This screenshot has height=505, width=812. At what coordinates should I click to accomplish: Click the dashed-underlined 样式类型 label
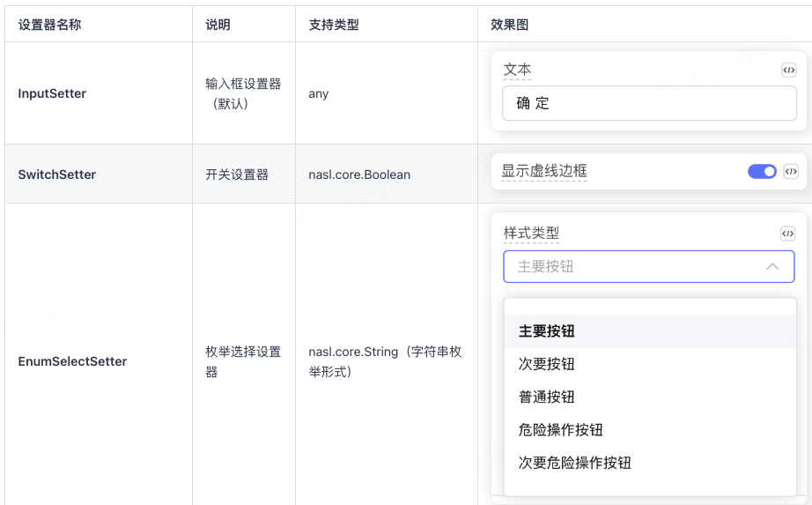pos(531,234)
